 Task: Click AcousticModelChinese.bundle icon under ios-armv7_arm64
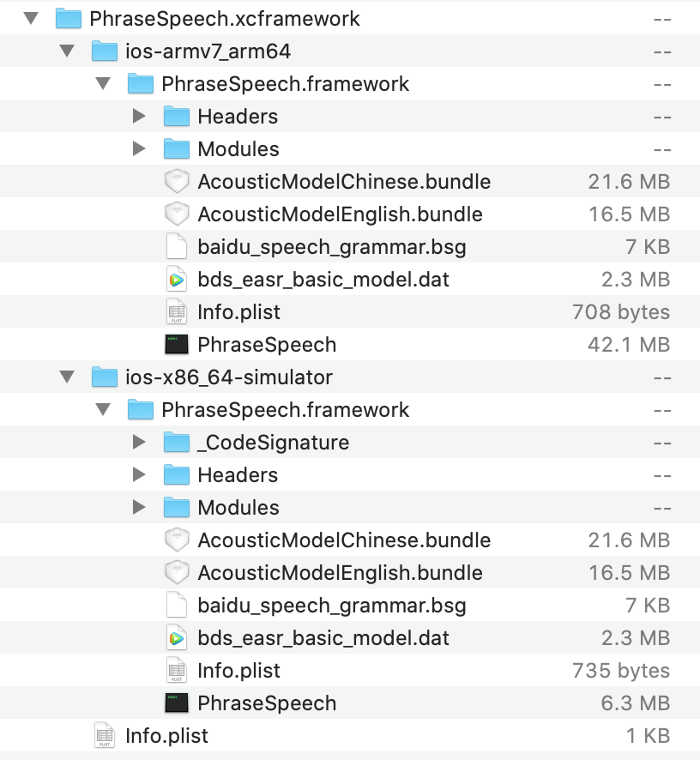click(x=176, y=182)
